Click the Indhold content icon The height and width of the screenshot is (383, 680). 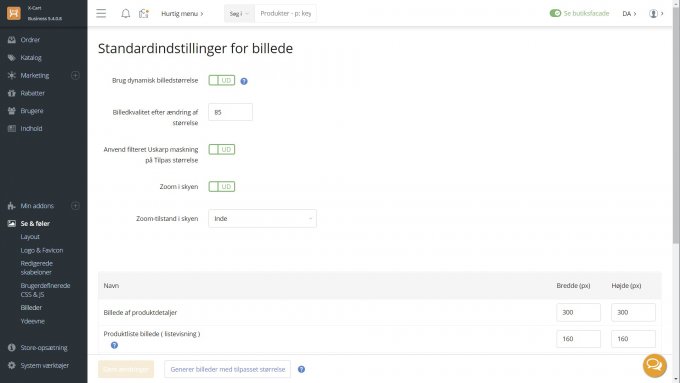tap(12, 128)
